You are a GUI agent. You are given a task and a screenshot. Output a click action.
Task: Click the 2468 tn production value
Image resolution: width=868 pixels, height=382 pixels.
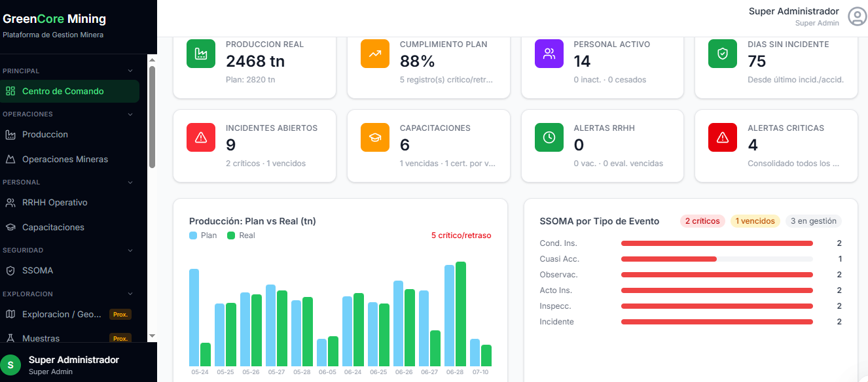pyautogui.click(x=255, y=61)
